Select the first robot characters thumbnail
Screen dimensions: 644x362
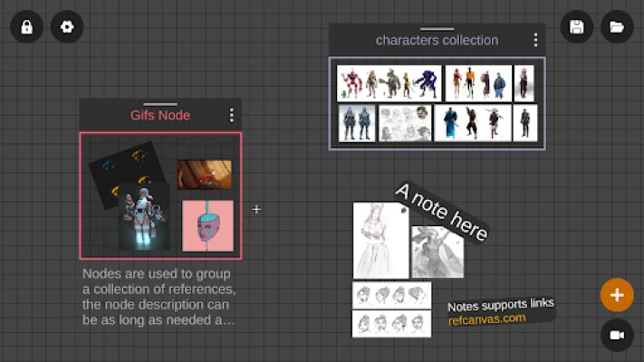pyautogui.click(x=389, y=83)
